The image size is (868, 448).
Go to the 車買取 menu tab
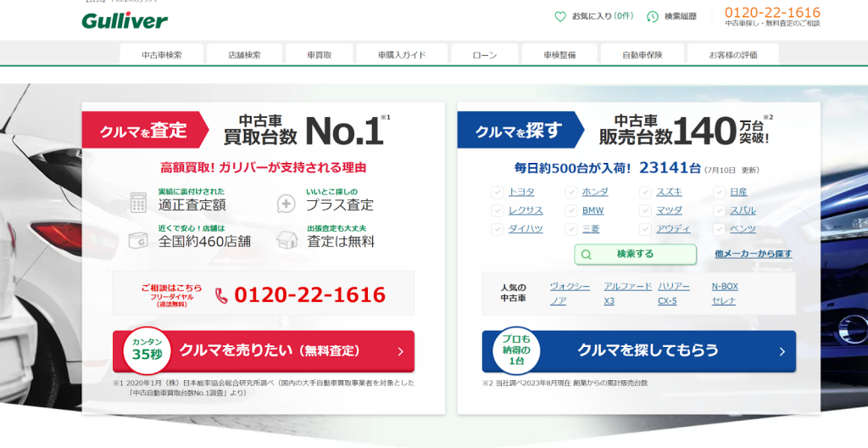point(320,55)
